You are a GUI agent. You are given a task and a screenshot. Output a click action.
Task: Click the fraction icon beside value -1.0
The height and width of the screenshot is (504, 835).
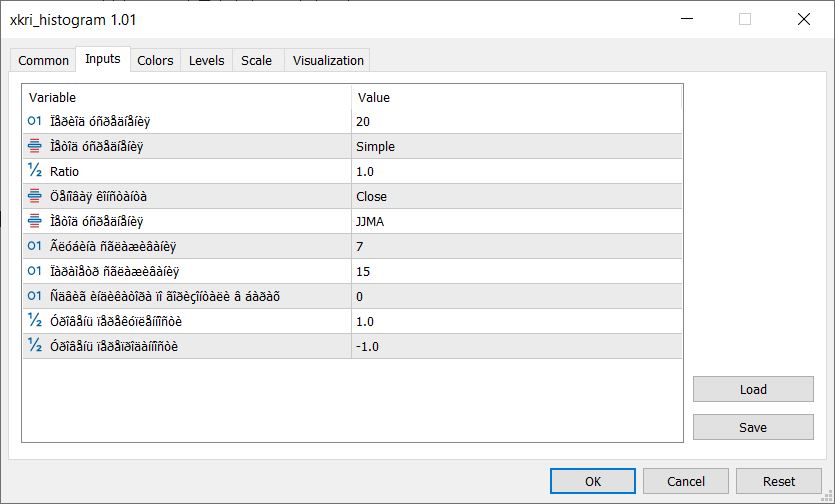click(x=35, y=346)
